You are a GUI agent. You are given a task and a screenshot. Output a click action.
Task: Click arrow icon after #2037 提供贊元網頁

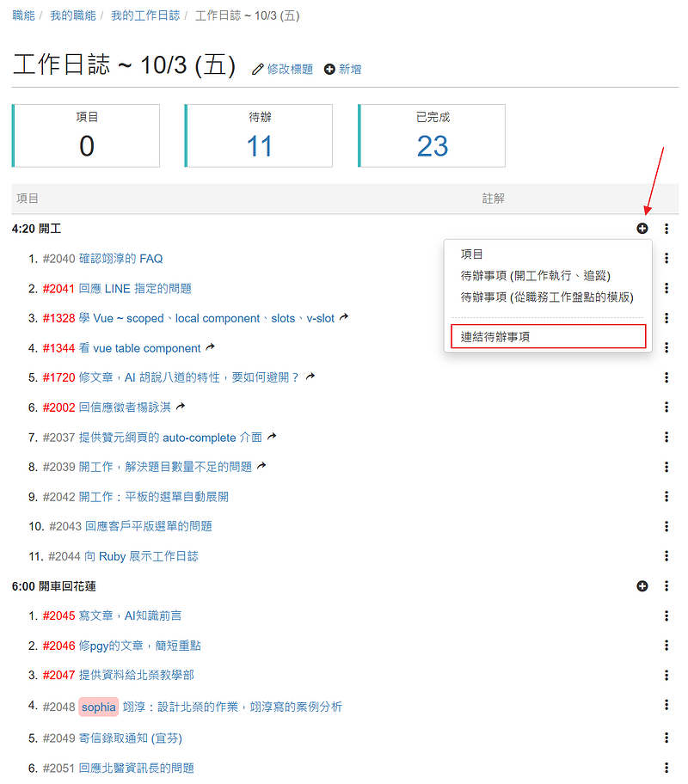(x=272, y=438)
